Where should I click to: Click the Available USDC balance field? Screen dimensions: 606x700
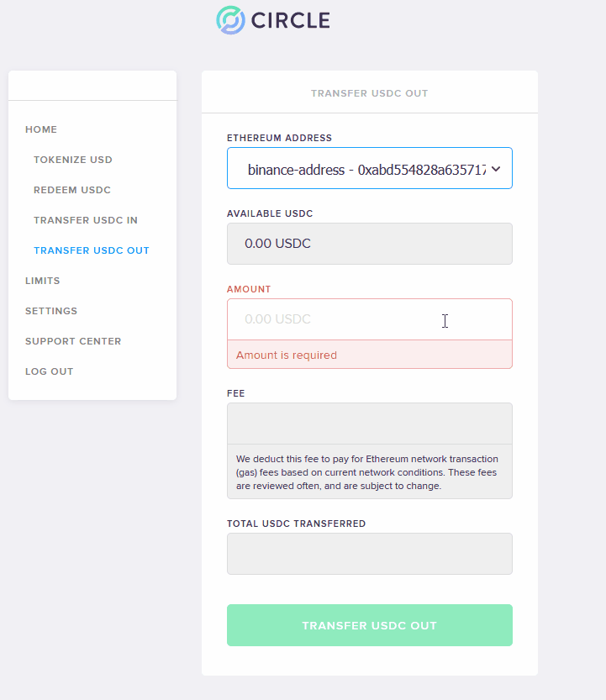[369, 244]
